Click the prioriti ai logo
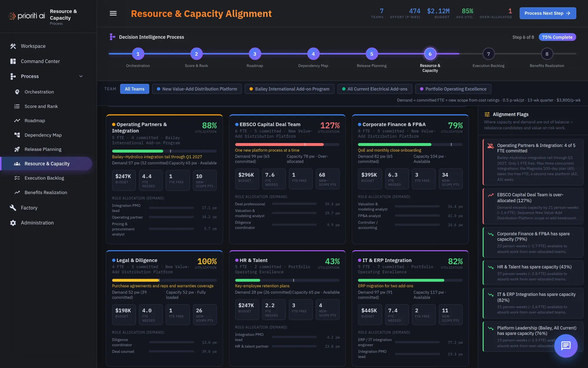The image size is (588, 368). pyautogui.click(x=27, y=16)
